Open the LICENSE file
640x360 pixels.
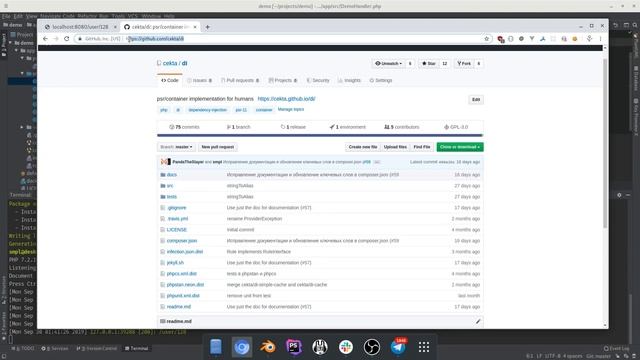[177, 230]
